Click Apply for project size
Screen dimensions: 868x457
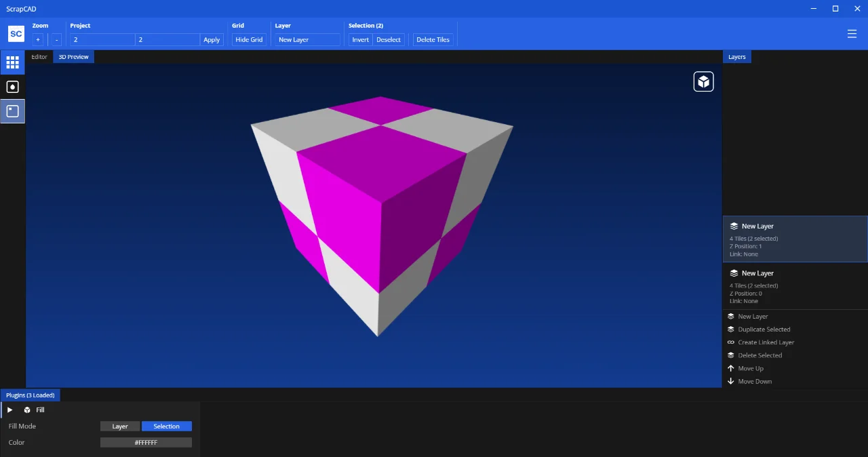212,40
